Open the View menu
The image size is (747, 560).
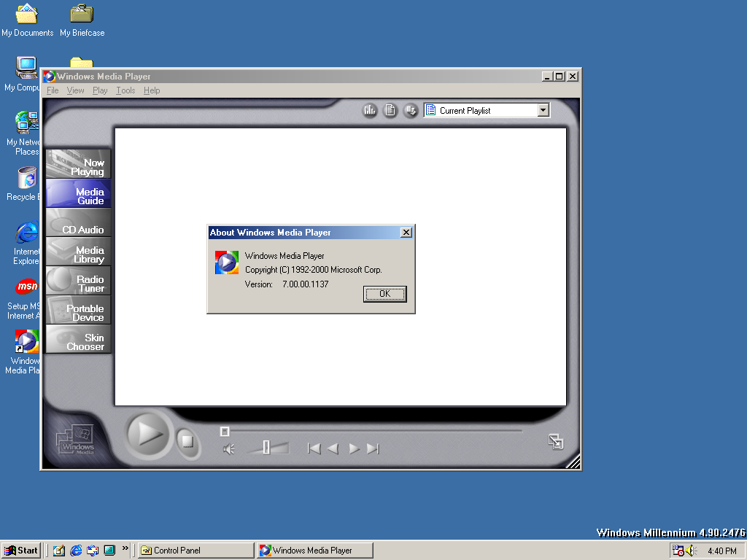(x=75, y=90)
